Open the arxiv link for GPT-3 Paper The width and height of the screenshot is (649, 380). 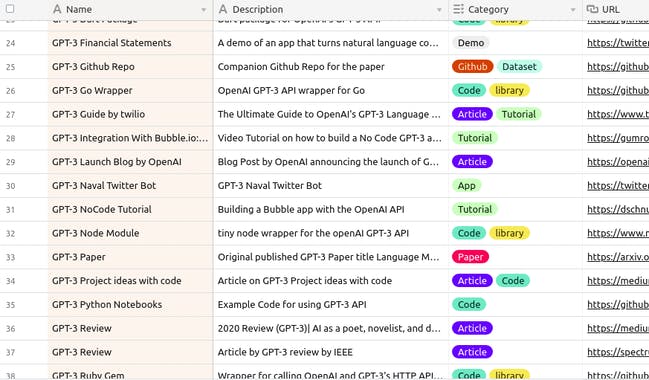618,257
